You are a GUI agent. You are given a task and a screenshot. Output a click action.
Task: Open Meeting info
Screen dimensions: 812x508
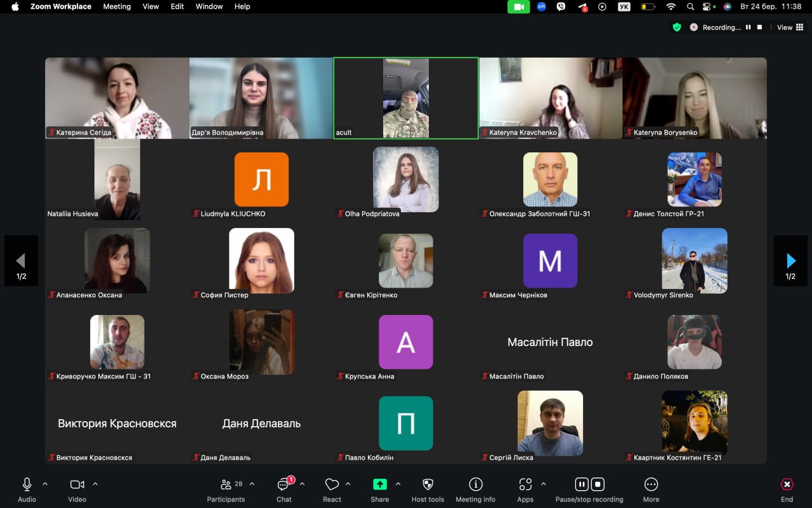[475, 485]
